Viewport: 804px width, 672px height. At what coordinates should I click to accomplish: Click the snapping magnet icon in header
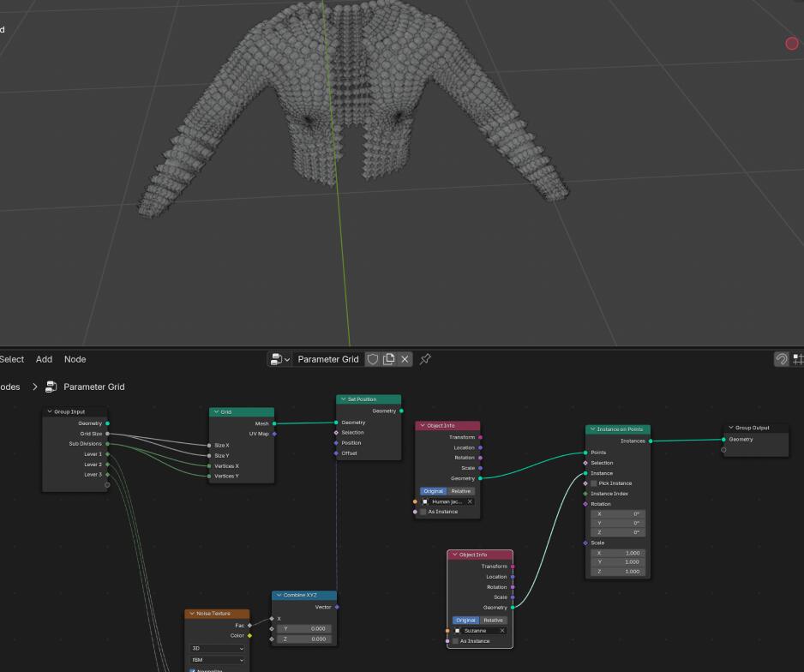[x=781, y=359]
